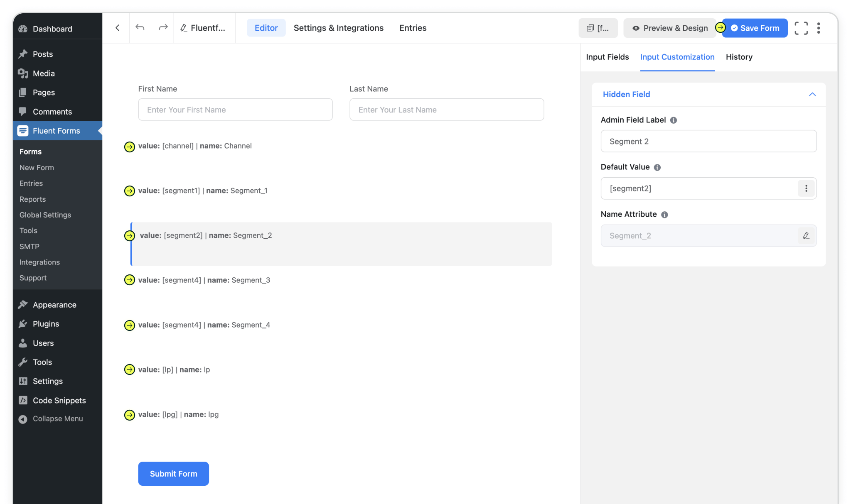This screenshot has height=504, width=851.
Task: Switch to the Input Fields tab
Action: [607, 57]
